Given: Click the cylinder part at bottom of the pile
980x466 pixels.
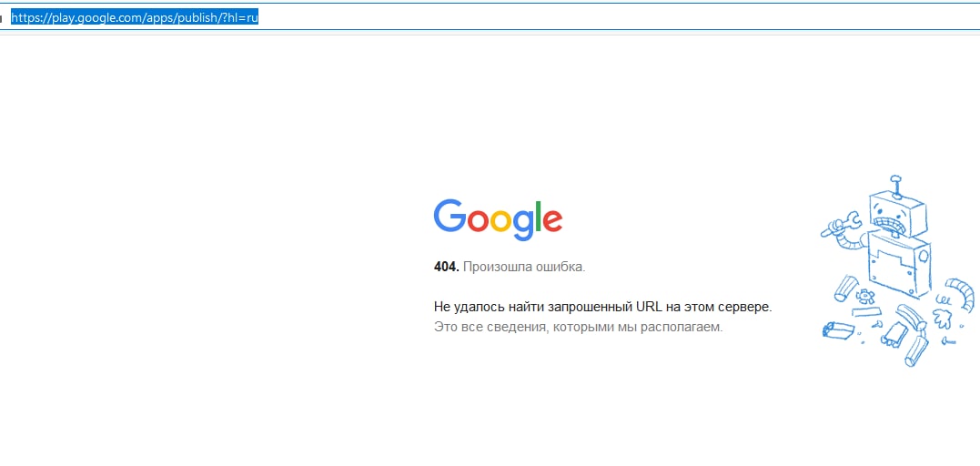Looking at the screenshot, I should click(x=916, y=350).
